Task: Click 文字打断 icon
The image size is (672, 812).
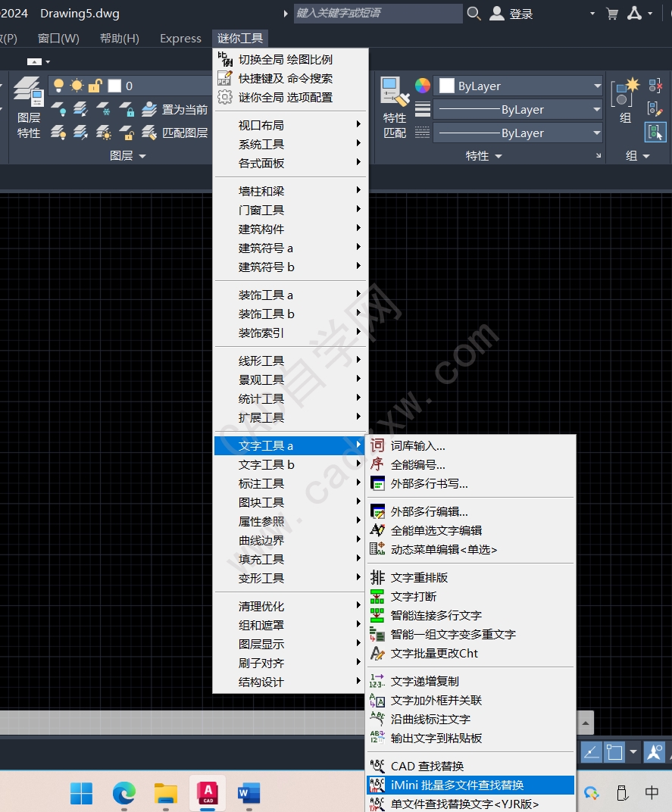Action: pos(377,597)
